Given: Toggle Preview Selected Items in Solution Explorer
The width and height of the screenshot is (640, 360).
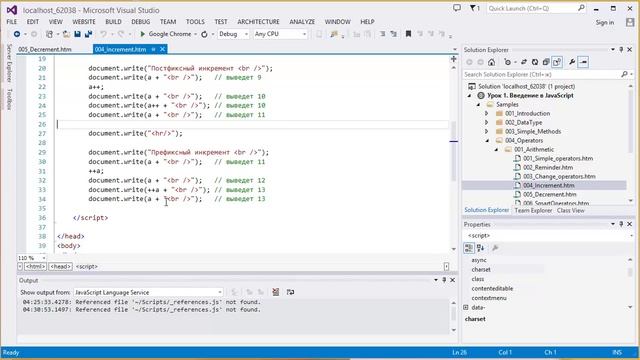Looking at the screenshot, I should click(x=583, y=62).
